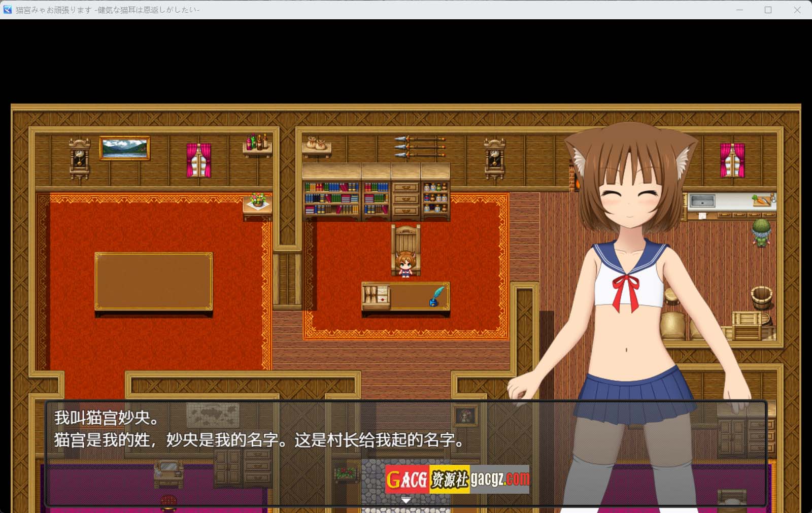The height and width of the screenshot is (513, 812).
Task: Click the bookshelf filled with colorful books
Action: coord(331,198)
